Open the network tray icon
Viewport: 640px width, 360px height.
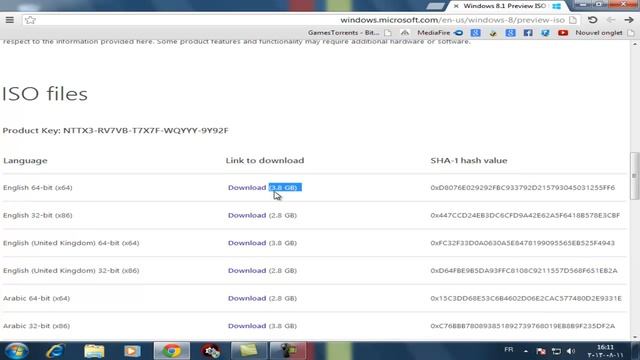coord(556,351)
